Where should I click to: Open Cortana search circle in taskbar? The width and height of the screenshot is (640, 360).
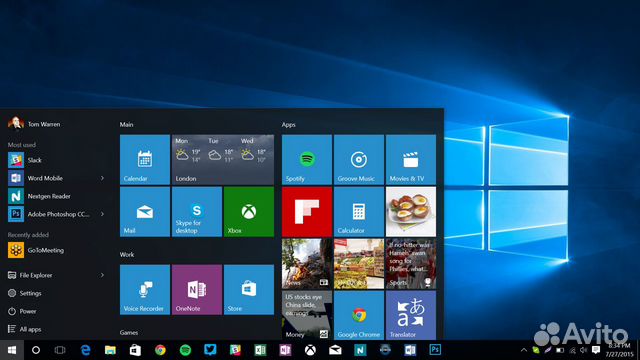tap(36, 350)
